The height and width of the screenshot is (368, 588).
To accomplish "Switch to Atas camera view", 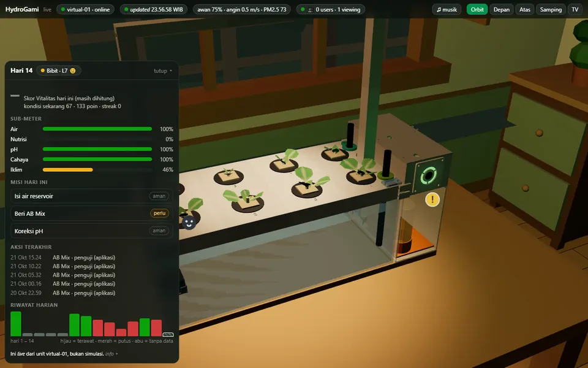I will [x=525, y=9].
